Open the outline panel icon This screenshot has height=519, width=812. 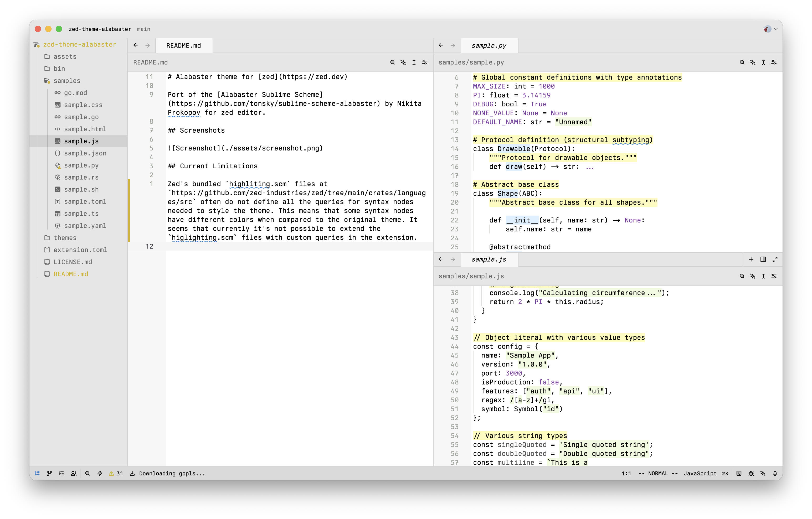coord(61,473)
